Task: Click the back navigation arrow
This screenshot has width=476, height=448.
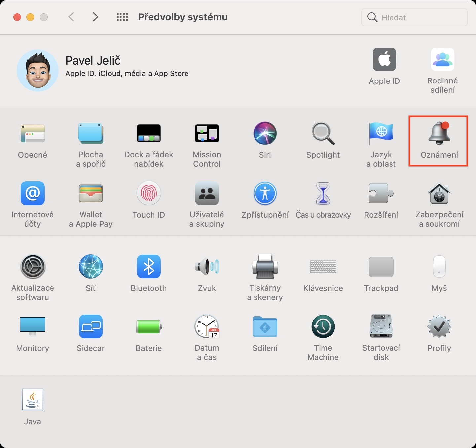Action: point(71,17)
